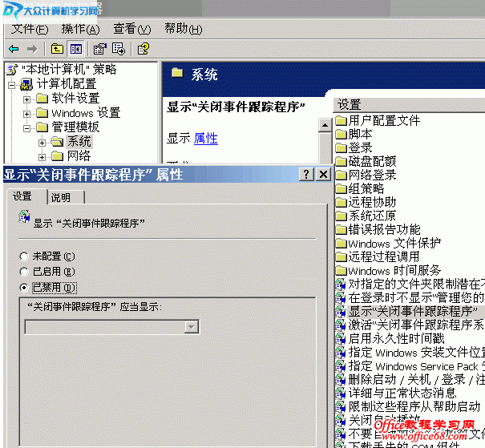The height and width of the screenshot is (448, 485).
Task: Click the 系统还原 folder icon
Action: pos(342,216)
